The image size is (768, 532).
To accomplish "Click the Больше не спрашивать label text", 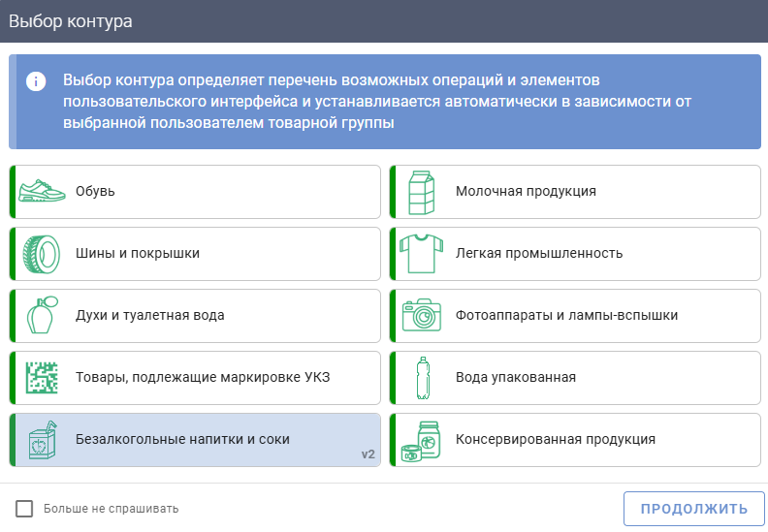I will pyautogui.click(x=112, y=509).
